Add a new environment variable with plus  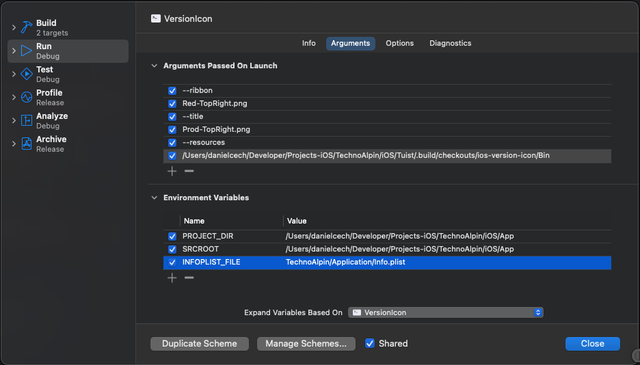click(x=172, y=278)
